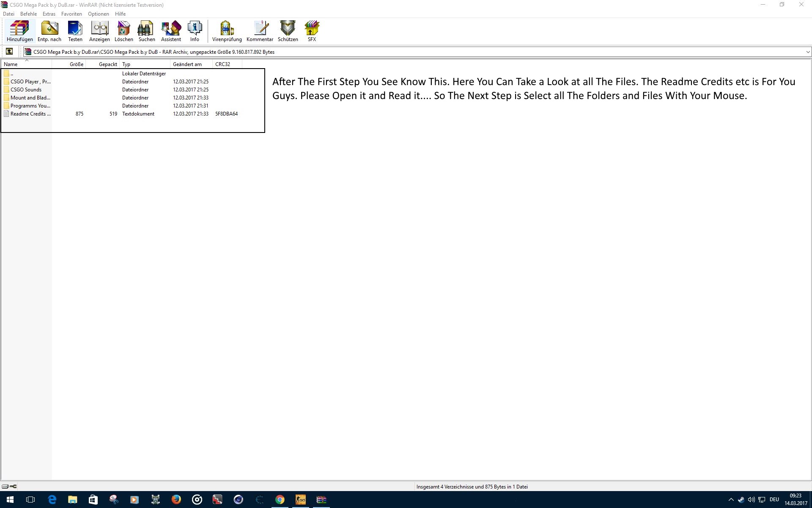Go up one folder level
The width and height of the screenshot is (812, 508).
(x=9, y=52)
